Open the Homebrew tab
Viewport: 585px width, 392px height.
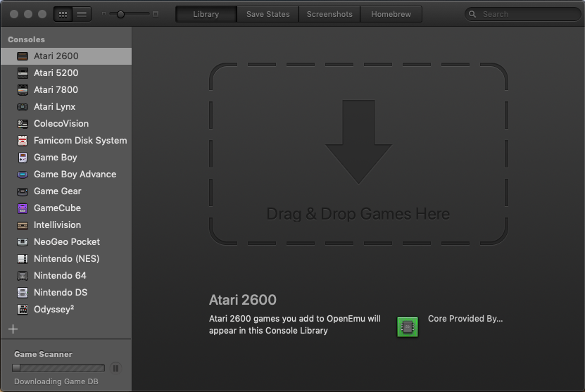click(391, 14)
